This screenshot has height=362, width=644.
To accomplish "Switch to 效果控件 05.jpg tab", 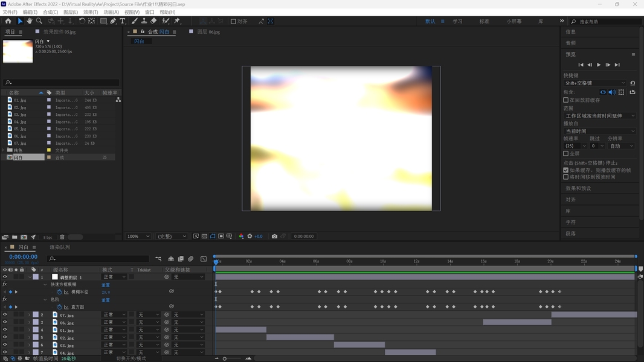I will [60, 31].
